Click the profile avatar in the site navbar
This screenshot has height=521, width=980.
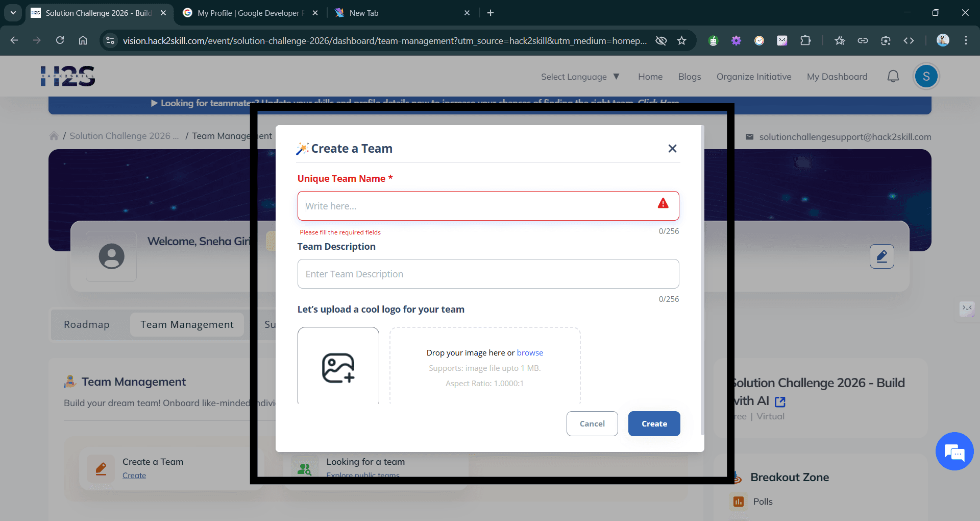click(926, 76)
